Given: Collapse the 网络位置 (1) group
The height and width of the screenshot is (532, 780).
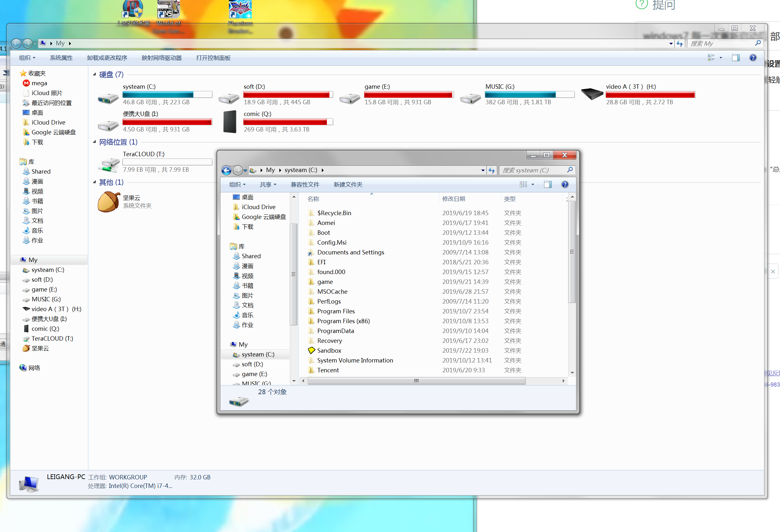Looking at the screenshot, I should coord(94,142).
